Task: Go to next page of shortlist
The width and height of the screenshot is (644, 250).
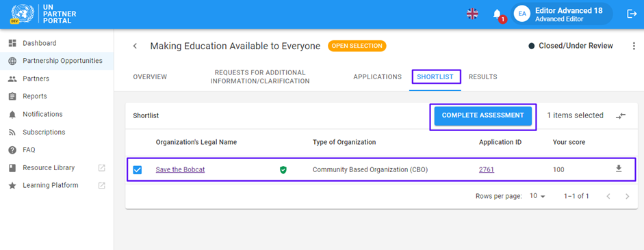Action: click(627, 196)
